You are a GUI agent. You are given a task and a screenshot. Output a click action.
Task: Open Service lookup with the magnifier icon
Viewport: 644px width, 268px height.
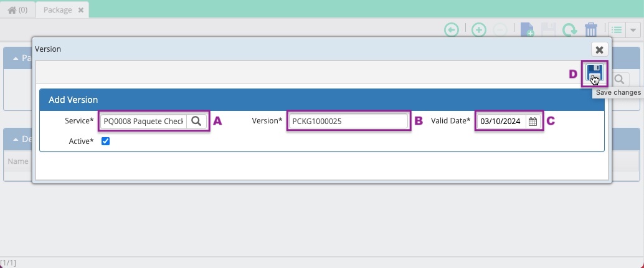pyautogui.click(x=196, y=121)
